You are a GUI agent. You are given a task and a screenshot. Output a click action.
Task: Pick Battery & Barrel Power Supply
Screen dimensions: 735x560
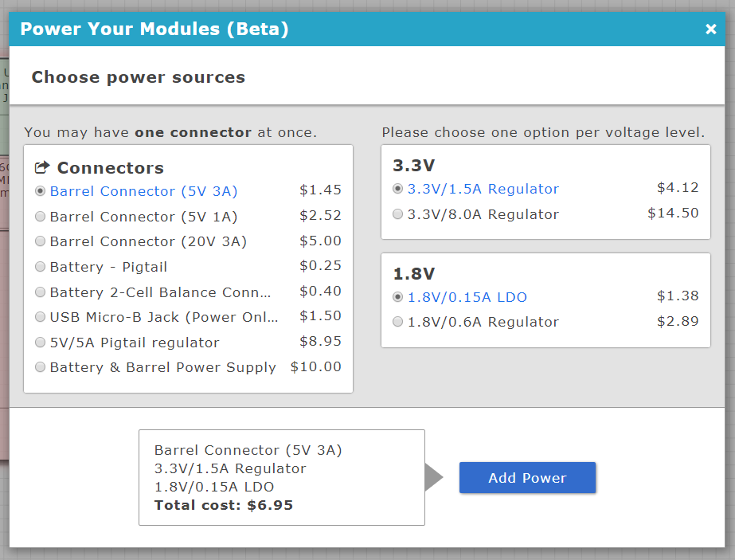[x=41, y=367]
